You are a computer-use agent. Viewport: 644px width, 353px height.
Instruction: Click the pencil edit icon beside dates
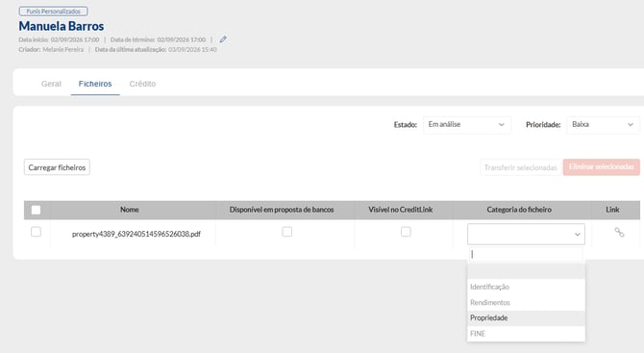(223, 39)
